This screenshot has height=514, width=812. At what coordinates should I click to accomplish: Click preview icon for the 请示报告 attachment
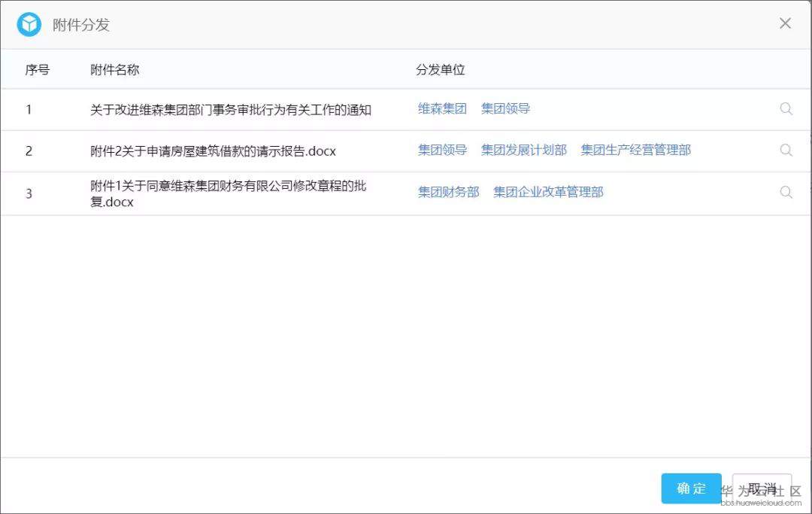click(x=786, y=150)
